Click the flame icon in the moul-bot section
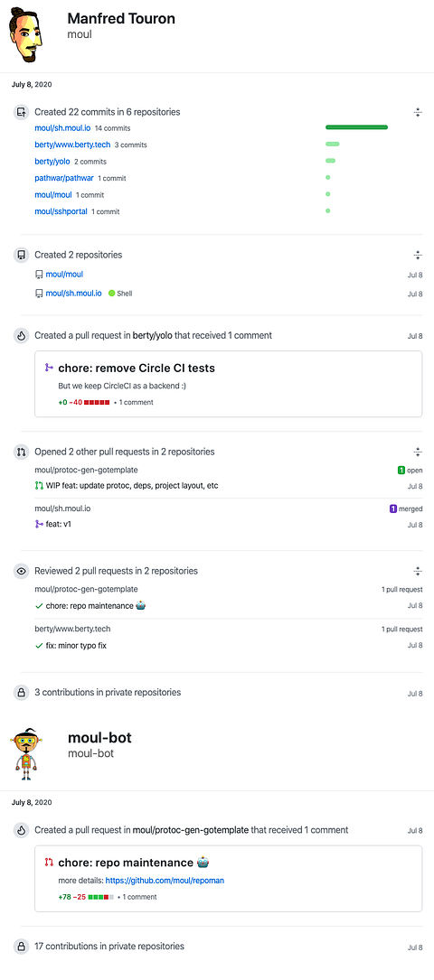Screen dimensions: 434x980 (22, 831)
